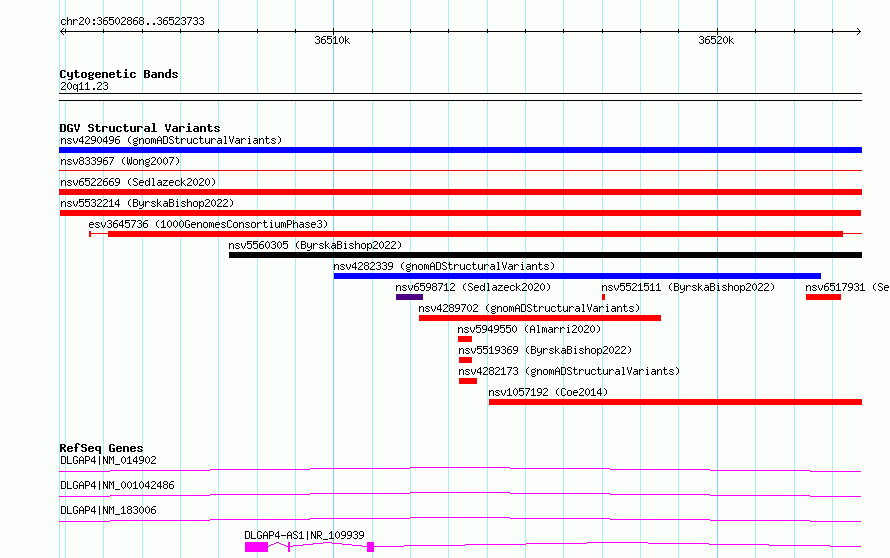Click the RefSeq Genes track title

tap(101, 448)
